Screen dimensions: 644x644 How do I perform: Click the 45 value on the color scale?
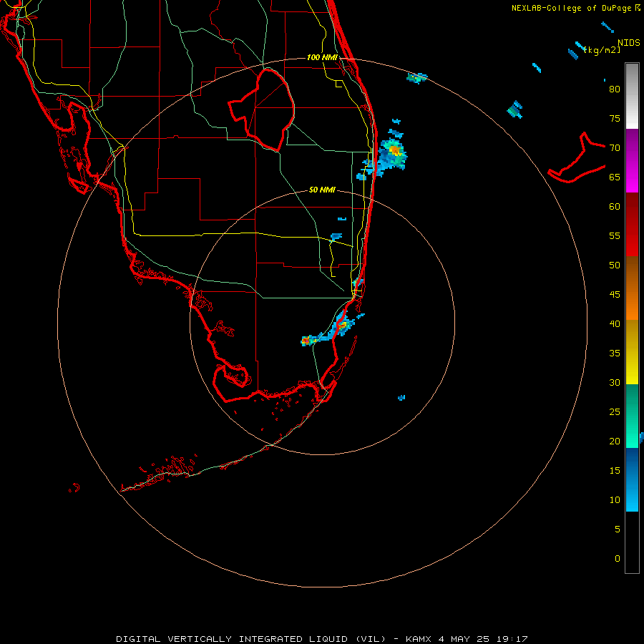point(615,295)
